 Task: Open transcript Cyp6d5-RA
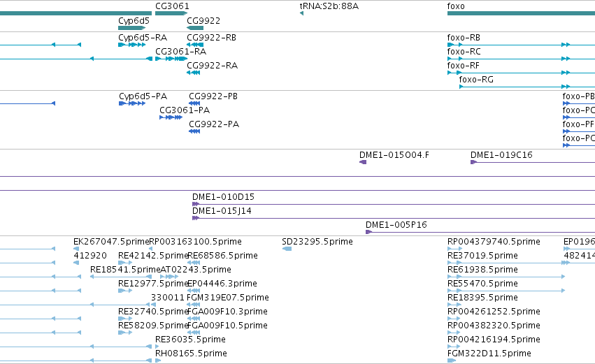(143, 38)
